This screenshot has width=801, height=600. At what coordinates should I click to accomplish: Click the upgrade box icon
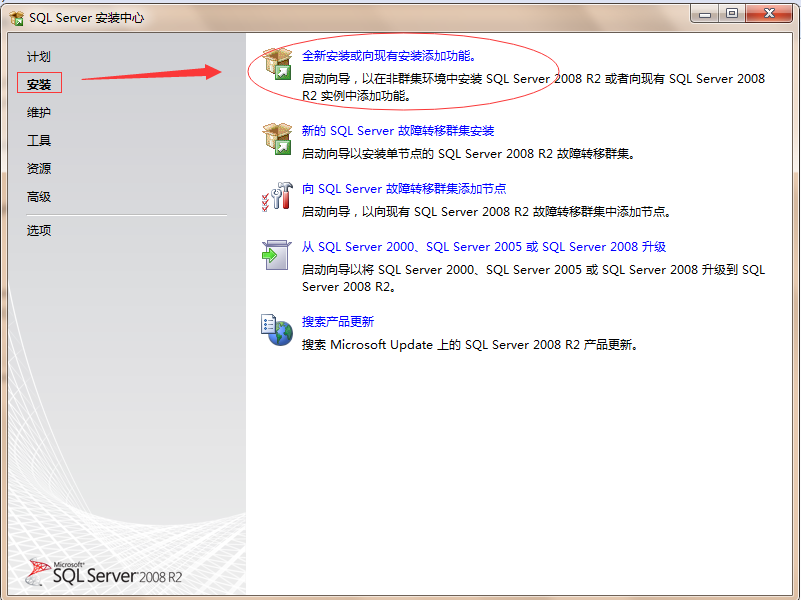[x=276, y=255]
